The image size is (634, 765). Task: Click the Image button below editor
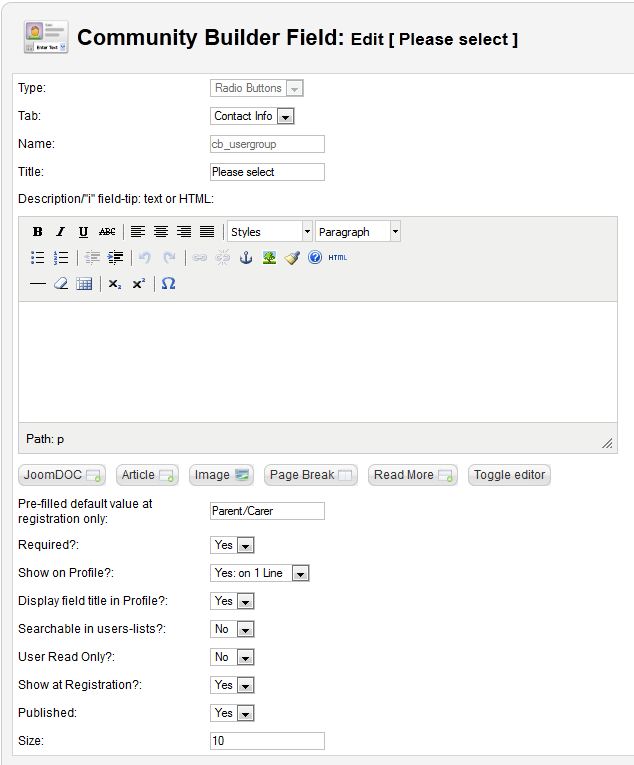point(221,475)
